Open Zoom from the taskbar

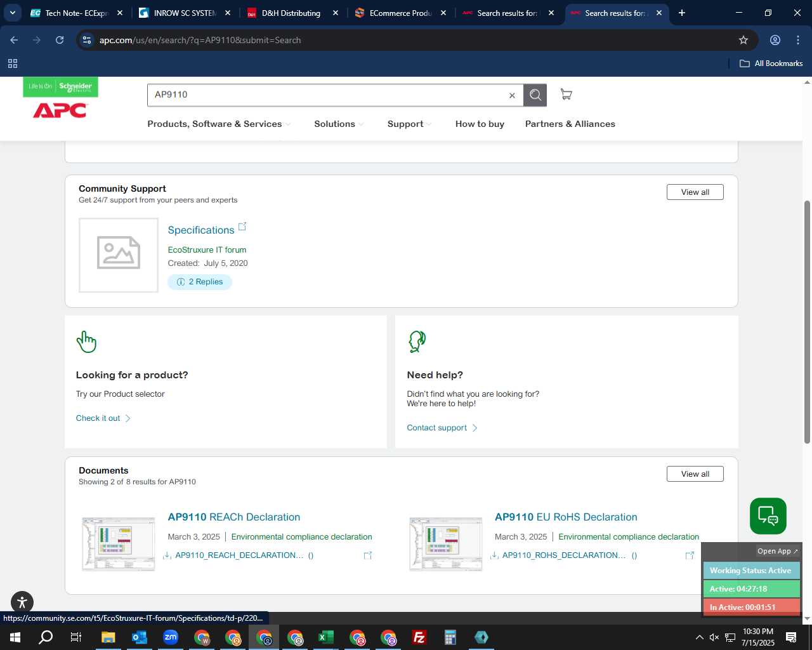point(170,637)
